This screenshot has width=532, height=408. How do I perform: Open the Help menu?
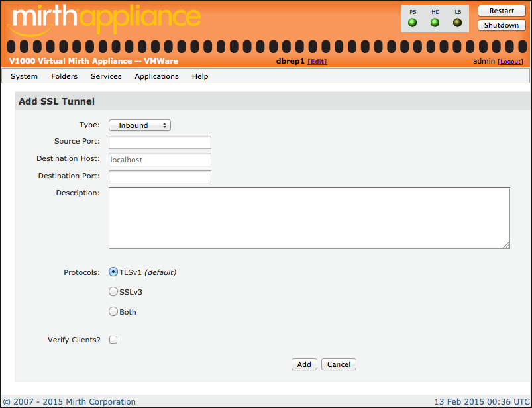point(200,76)
